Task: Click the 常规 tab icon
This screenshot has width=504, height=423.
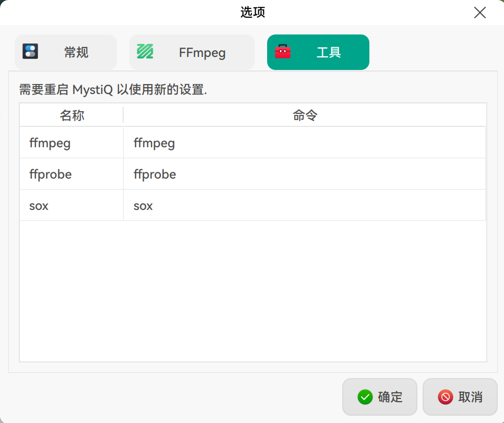Action: (30, 52)
